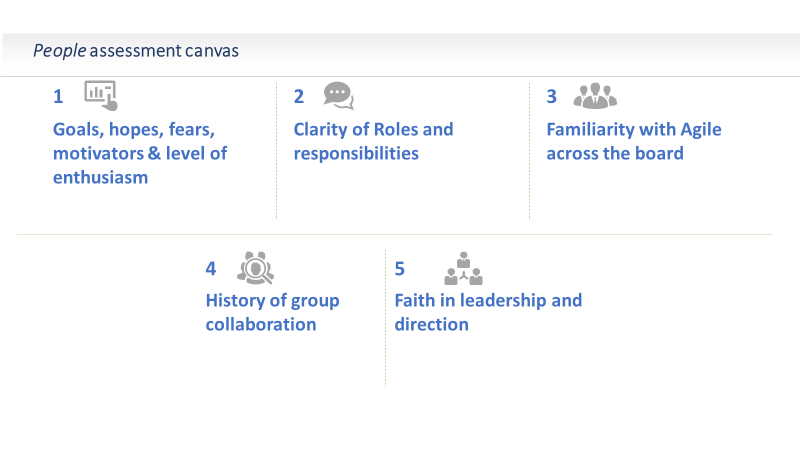Image resolution: width=800 pixels, height=450 pixels.
Task: Click the number 5 label
Action: click(x=399, y=268)
